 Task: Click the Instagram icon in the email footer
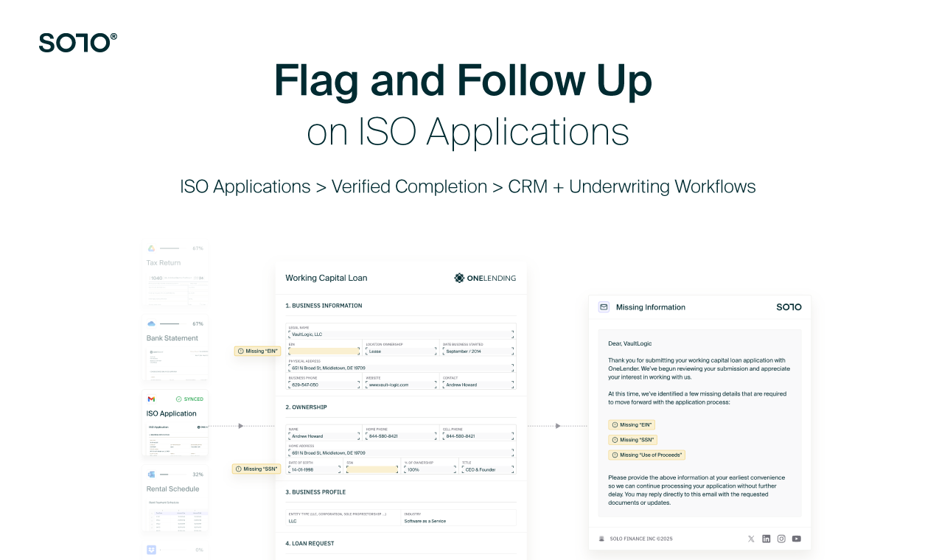[x=781, y=539]
